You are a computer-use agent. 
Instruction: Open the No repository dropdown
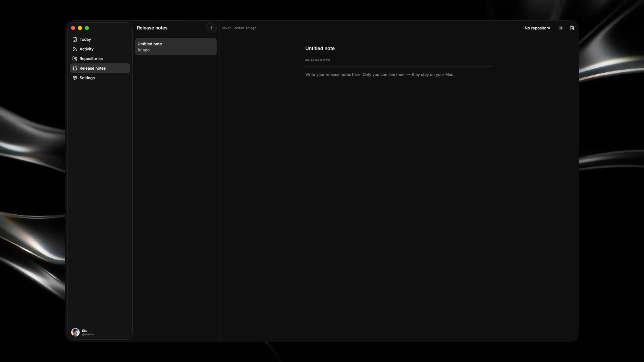544,28
